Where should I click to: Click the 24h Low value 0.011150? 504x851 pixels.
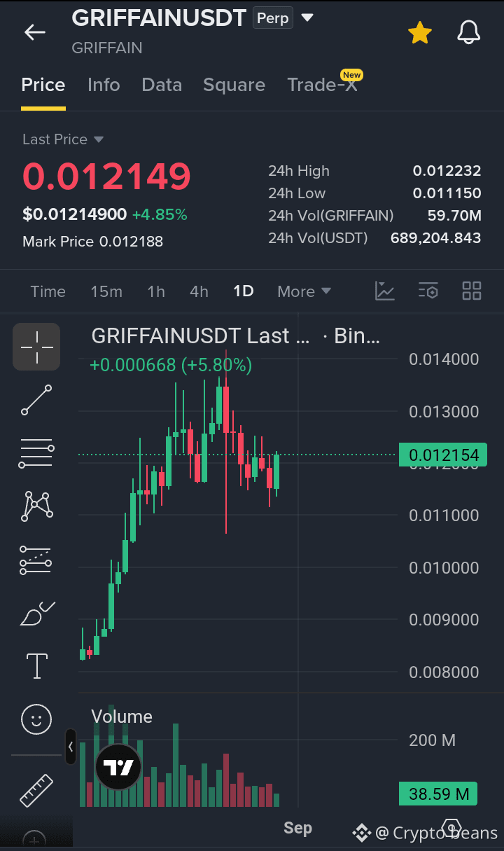447,193
